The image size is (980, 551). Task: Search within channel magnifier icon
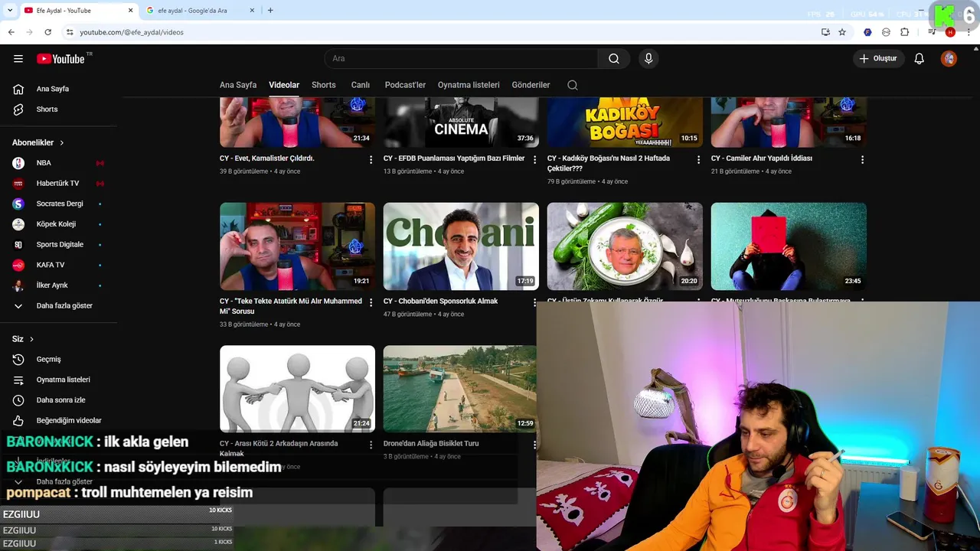573,85
